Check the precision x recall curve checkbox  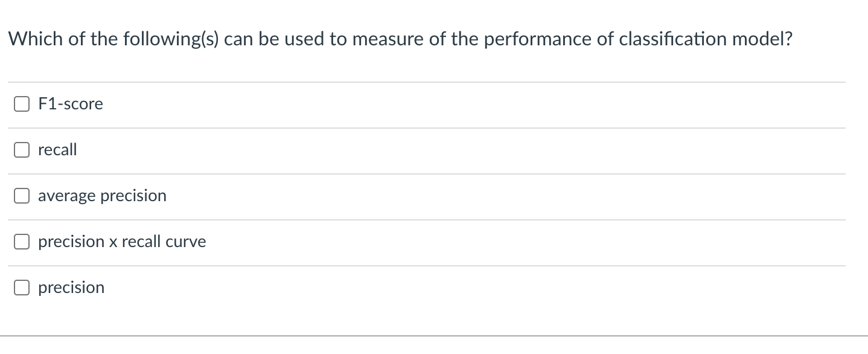(x=22, y=241)
